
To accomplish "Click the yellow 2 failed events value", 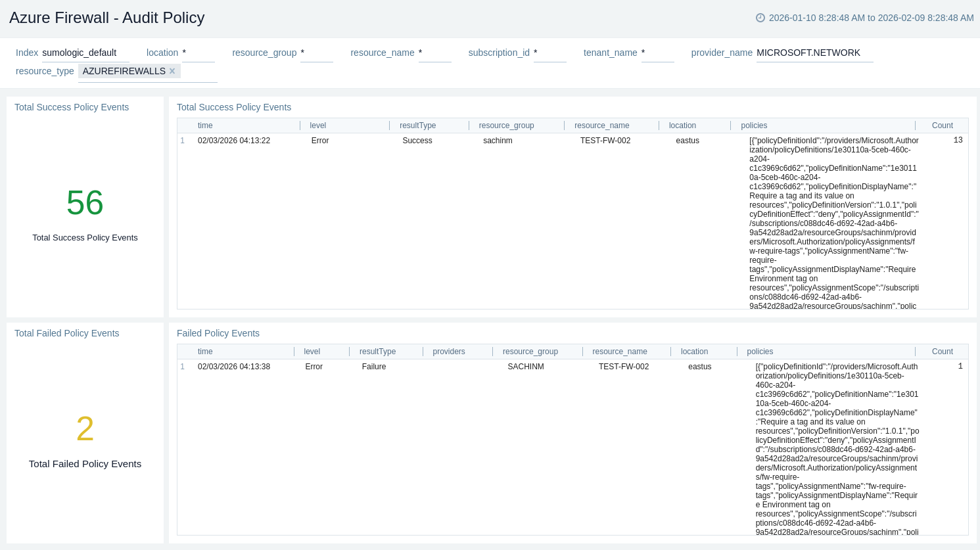I will [85, 428].
